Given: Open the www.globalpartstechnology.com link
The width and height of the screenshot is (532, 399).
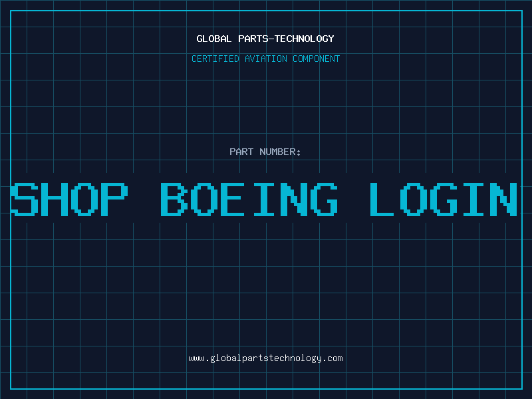Looking at the screenshot, I should 265,358.
